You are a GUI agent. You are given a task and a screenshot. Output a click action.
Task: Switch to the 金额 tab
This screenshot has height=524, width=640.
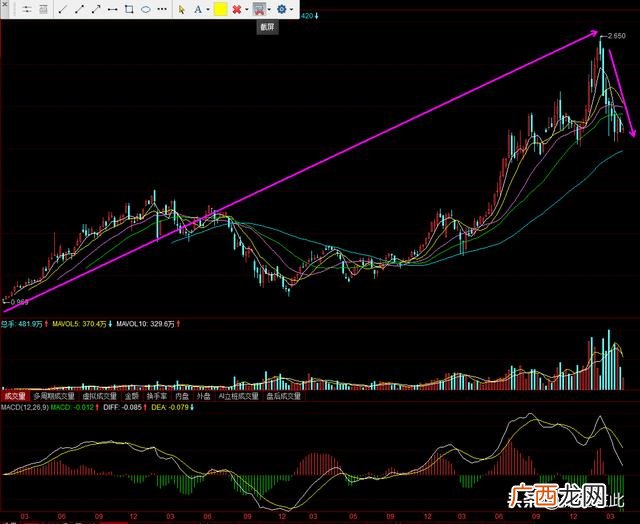pos(131,396)
